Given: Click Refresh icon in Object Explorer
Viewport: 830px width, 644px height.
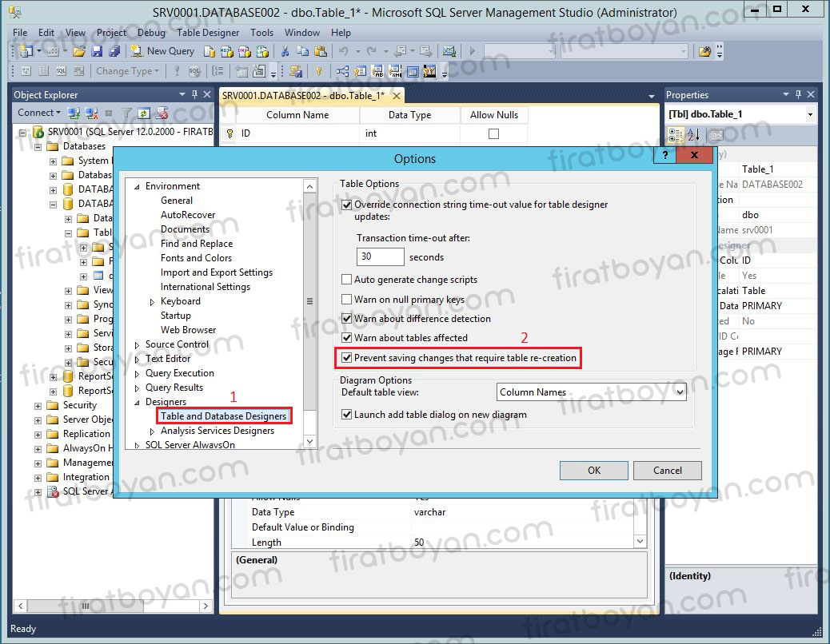Looking at the screenshot, I should pyautogui.click(x=144, y=113).
